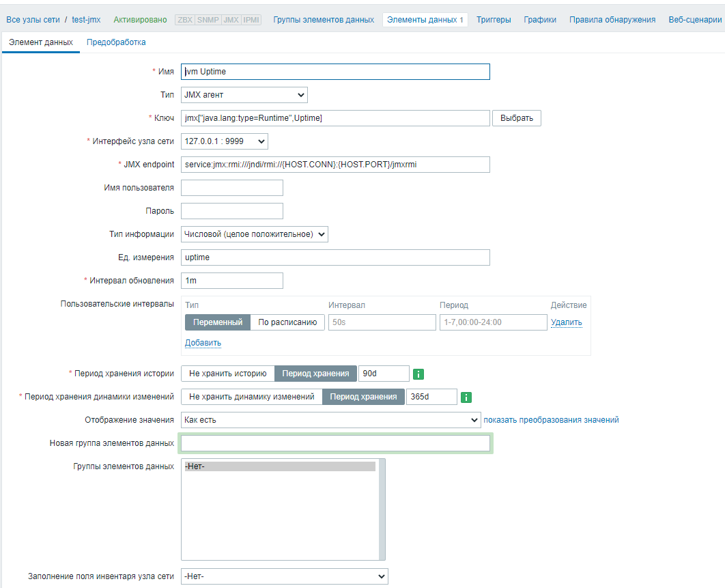The image size is (725, 588).
Task: Open the "Тип" dropdown with JMX агент
Action: [x=244, y=95]
